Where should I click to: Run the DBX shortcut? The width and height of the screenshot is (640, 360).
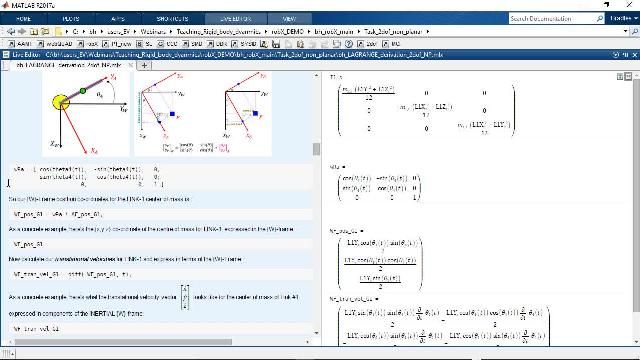point(217,44)
